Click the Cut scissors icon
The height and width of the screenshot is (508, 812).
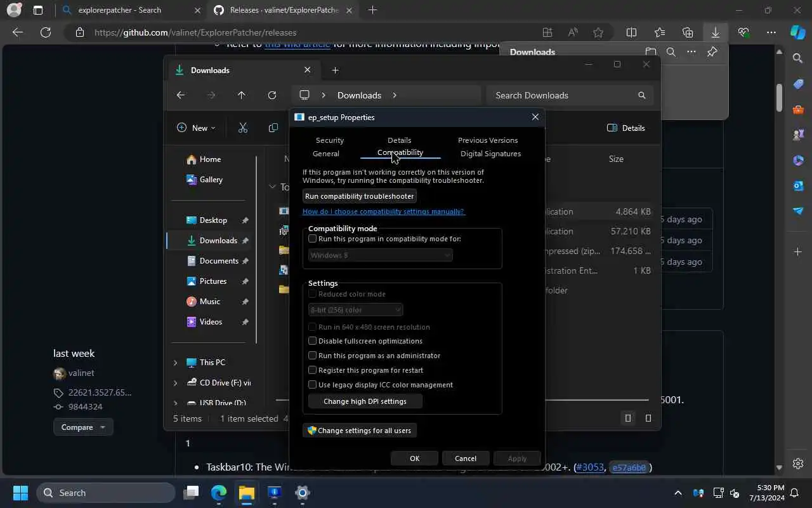pos(243,128)
